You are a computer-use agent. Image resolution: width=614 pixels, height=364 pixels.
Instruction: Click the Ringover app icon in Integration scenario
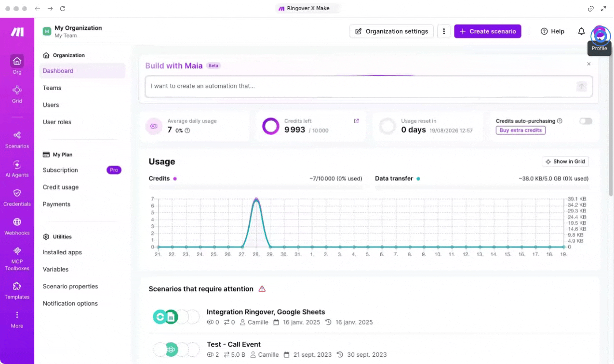[160, 317]
